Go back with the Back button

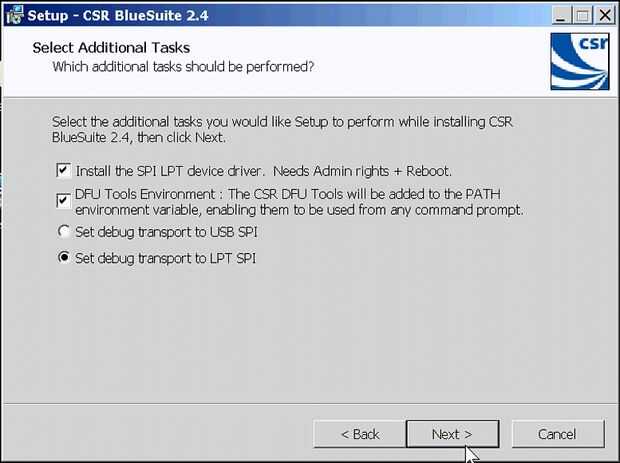coord(359,434)
